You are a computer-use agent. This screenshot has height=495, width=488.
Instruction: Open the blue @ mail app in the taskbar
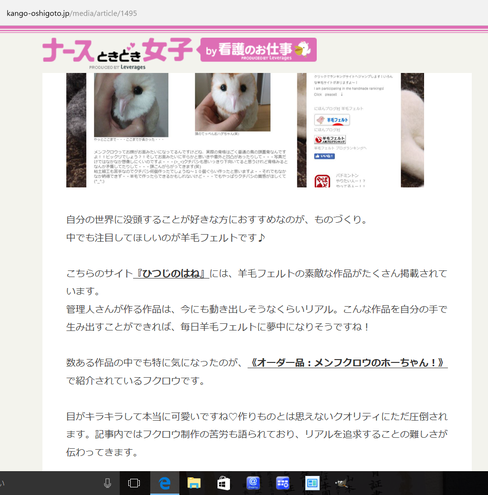253,483
